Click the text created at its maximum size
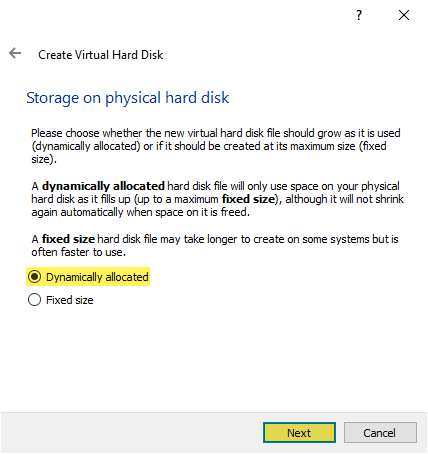This screenshot has height=454, width=428. pyautogui.click(x=289, y=146)
